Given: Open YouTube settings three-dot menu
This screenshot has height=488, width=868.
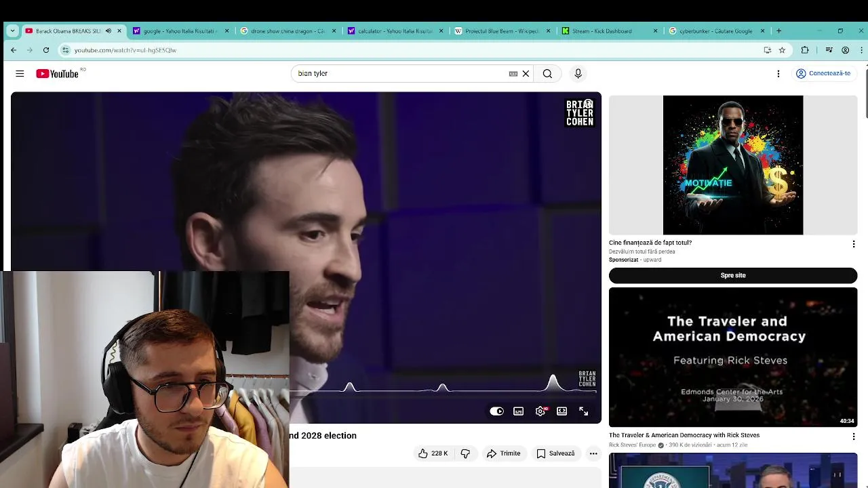Looking at the screenshot, I should (x=778, y=73).
